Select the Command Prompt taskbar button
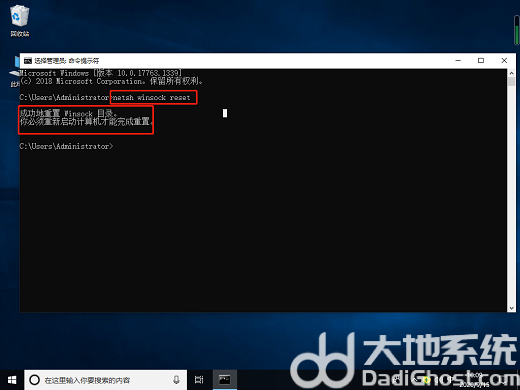520x390 pixels. (225, 380)
